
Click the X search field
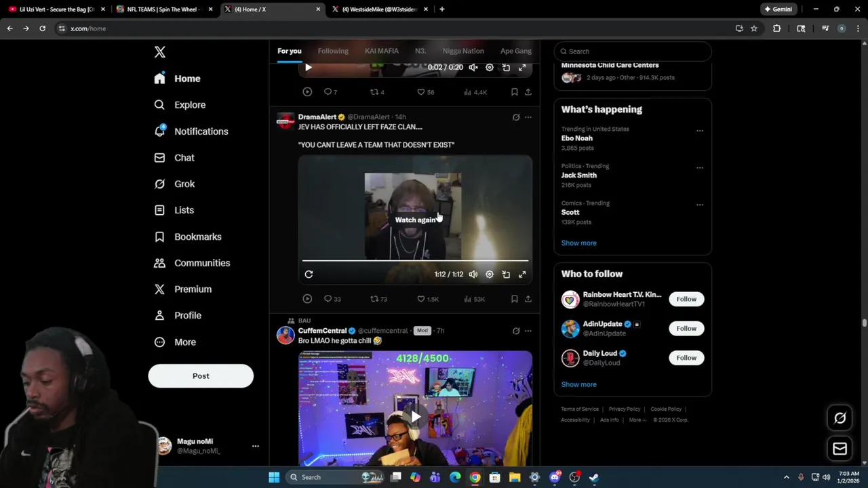click(x=633, y=52)
